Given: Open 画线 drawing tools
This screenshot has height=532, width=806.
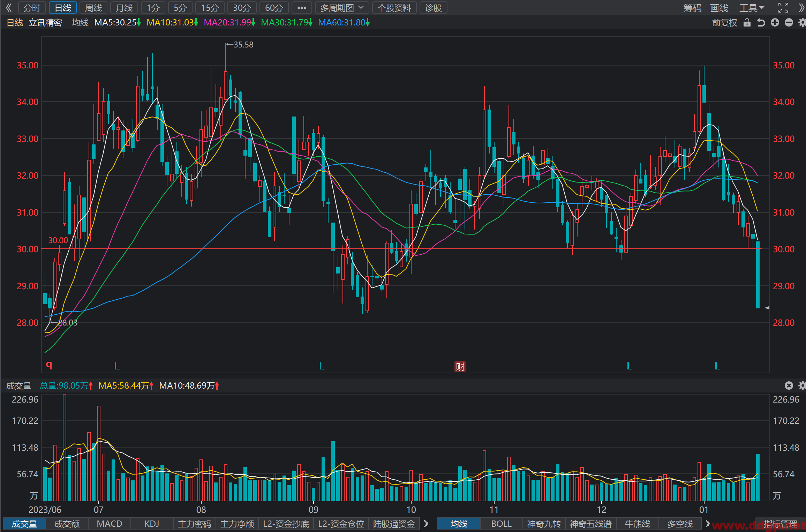Looking at the screenshot, I should [719, 8].
